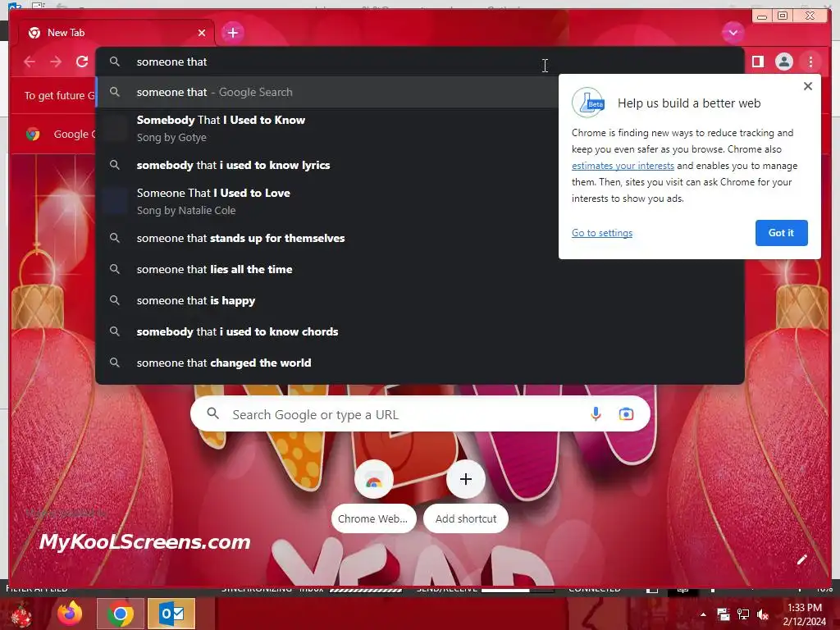Show hidden system tray icons
840x630 pixels.
703,614
